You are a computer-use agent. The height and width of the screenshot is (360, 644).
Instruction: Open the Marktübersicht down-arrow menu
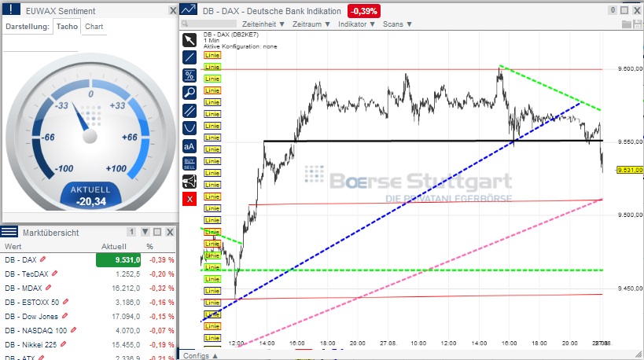point(145,232)
